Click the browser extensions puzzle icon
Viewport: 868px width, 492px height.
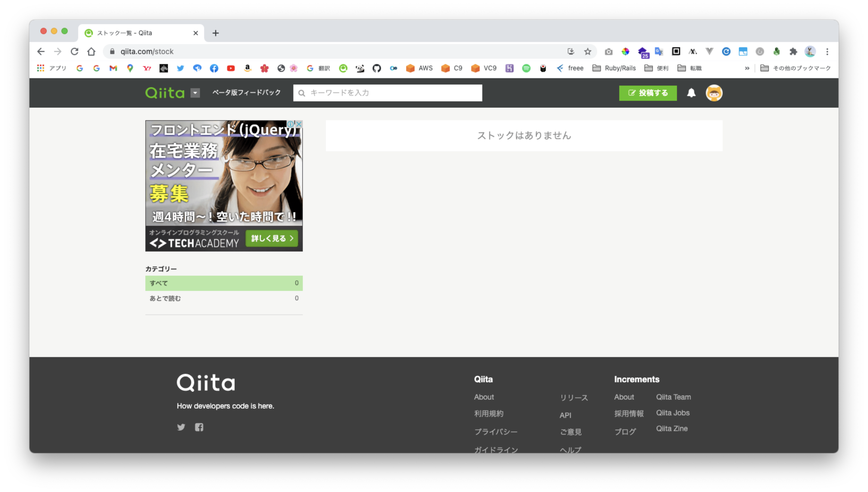click(793, 51)
